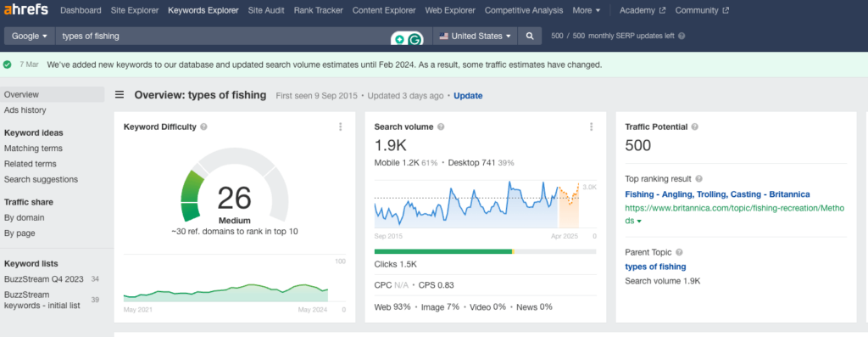Click the Academy link
868x337 pixels.
click(638, 10)
